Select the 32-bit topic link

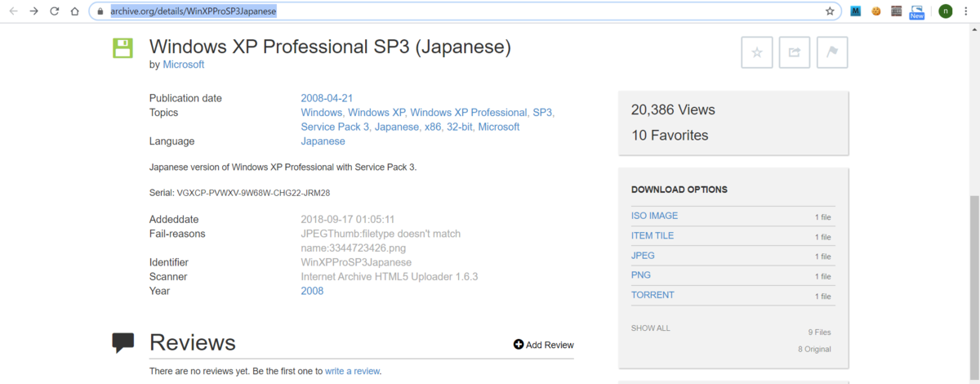pyautogui.click(x=460, y=127)
